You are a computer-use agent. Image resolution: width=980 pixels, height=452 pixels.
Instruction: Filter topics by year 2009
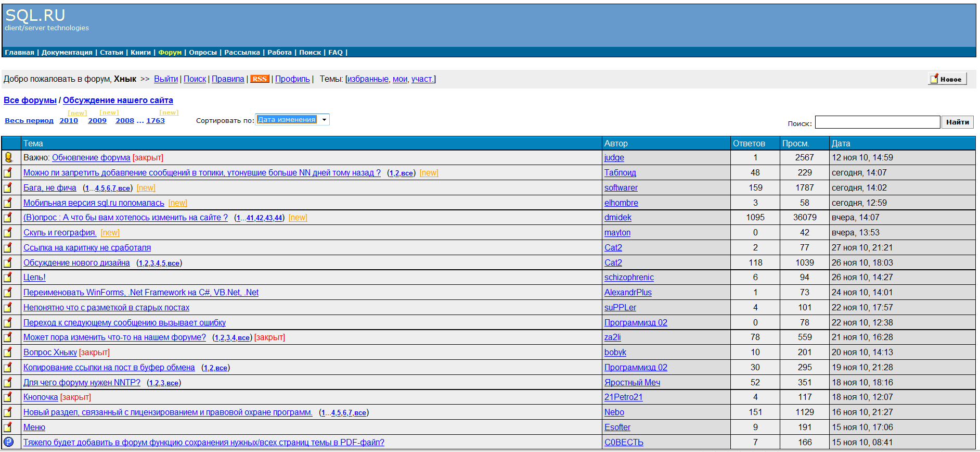tap(97, 121)
